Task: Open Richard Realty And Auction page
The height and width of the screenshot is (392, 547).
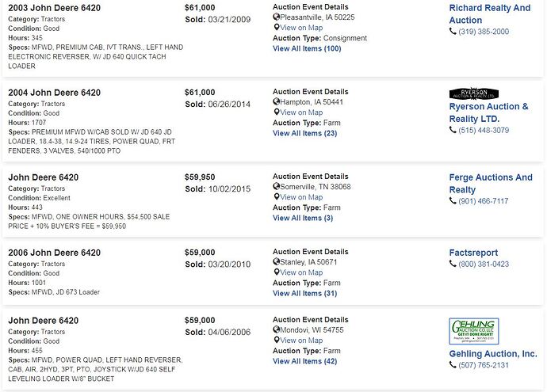Action: point(490,14)
